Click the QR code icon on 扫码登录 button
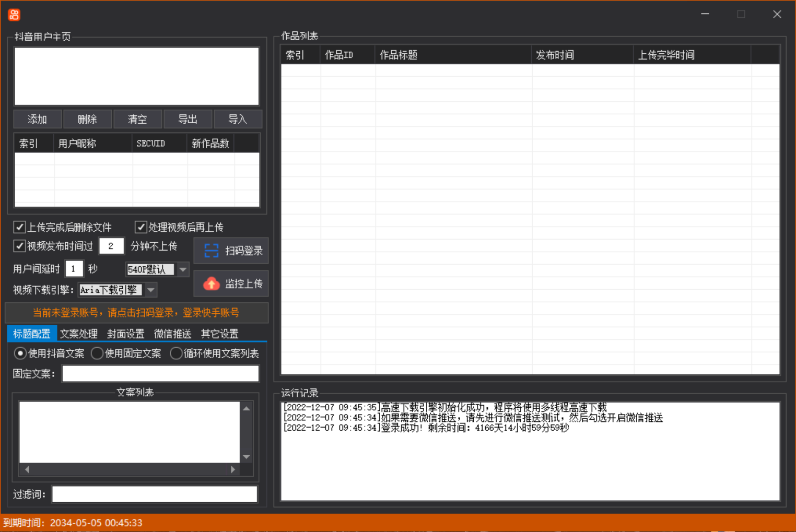 211,251
